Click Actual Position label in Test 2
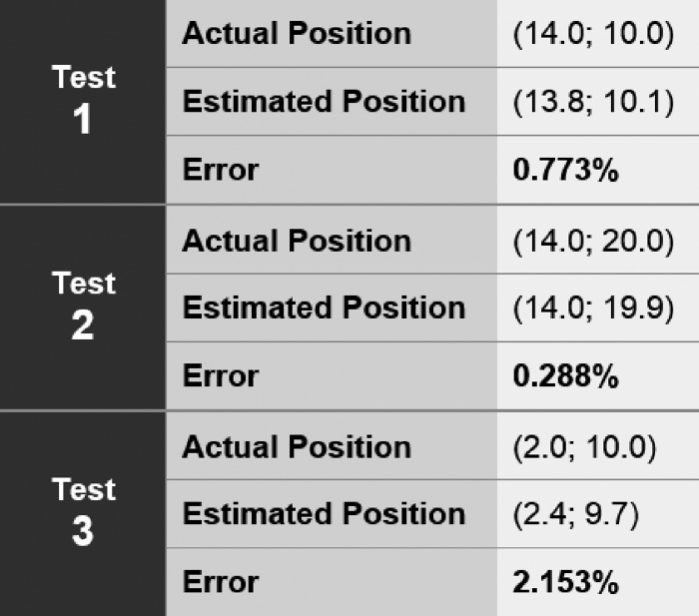 (x=297, y=241)
